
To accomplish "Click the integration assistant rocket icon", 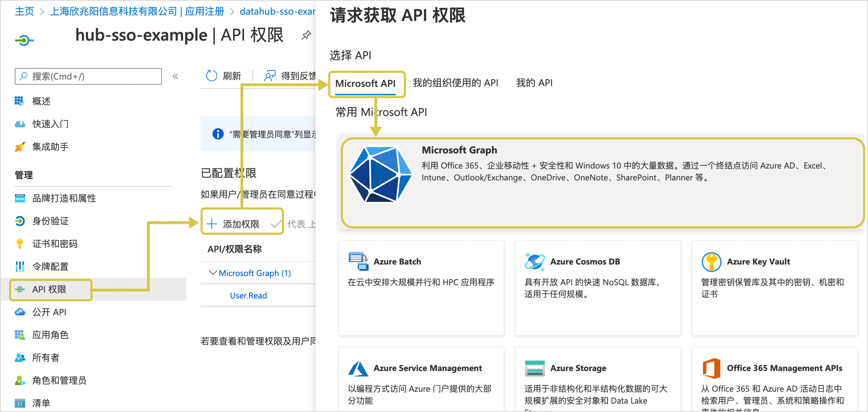I will click(20, 147).
